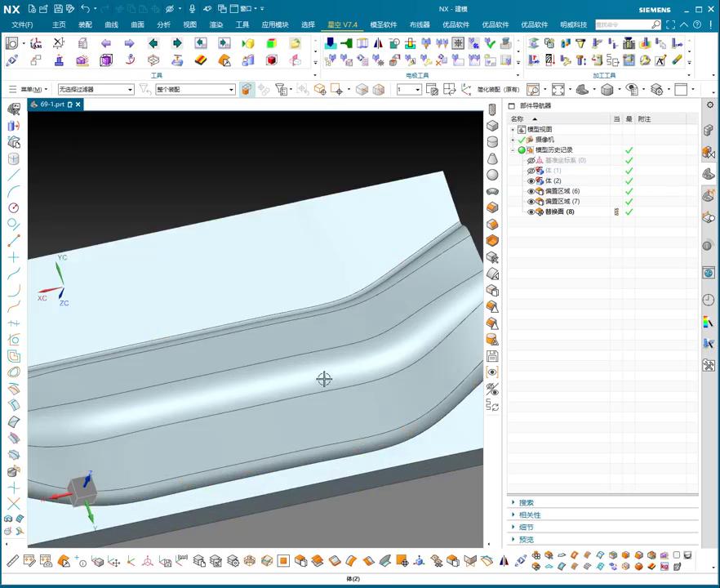The image size is (720, 588).
Task: Click the Undo arrow in quick access toolbar
Action: [85, 9]
